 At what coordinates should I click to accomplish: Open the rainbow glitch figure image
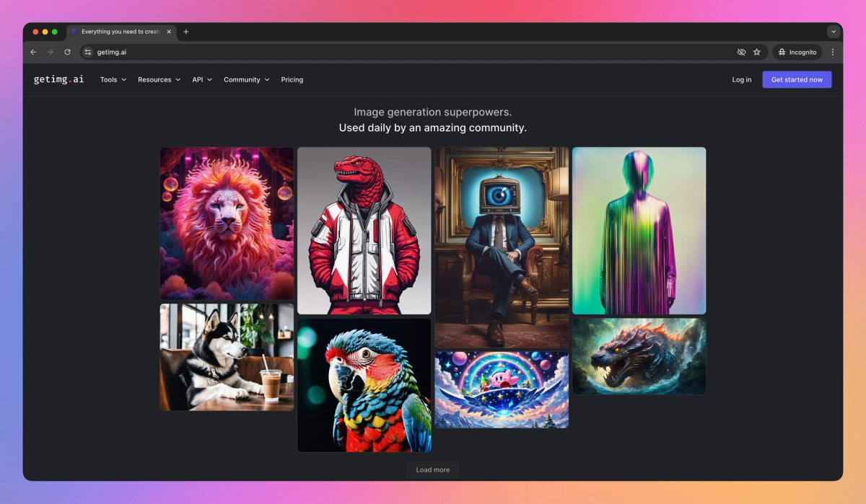coord(639,231)
